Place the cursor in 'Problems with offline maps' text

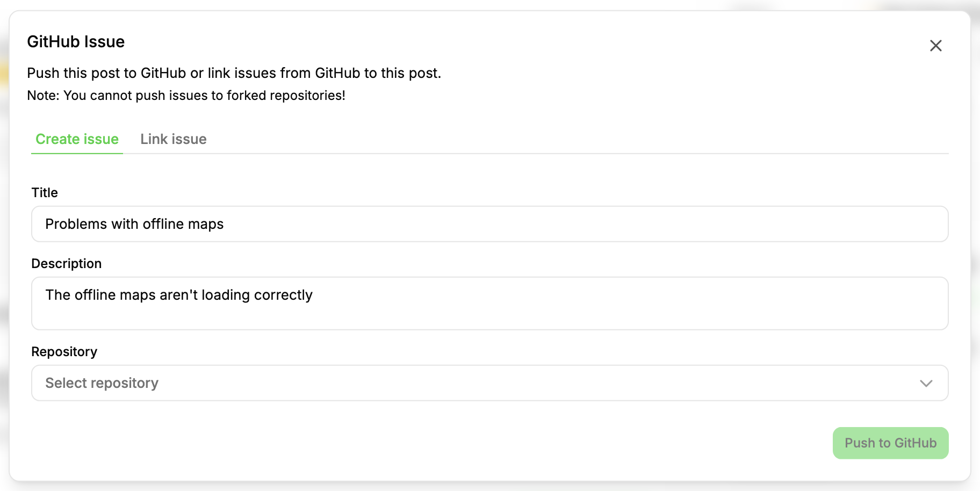[x=134, y=224]
